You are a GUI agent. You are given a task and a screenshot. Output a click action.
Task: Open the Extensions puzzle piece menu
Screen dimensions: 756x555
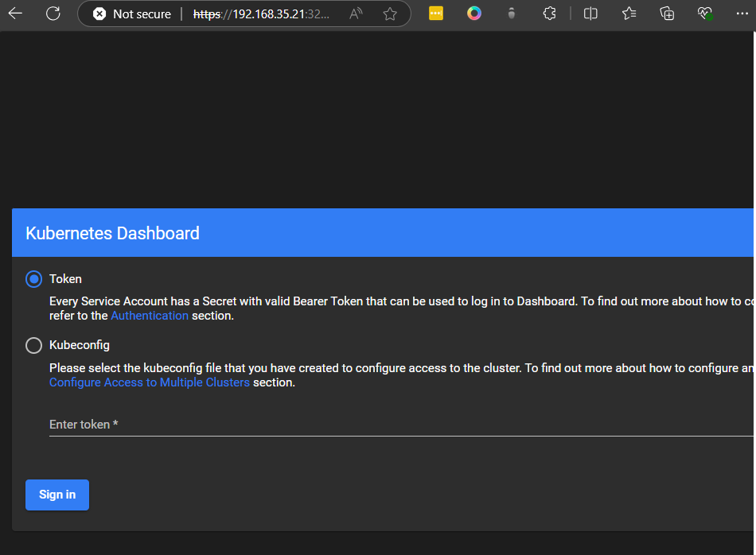[550, 14]
